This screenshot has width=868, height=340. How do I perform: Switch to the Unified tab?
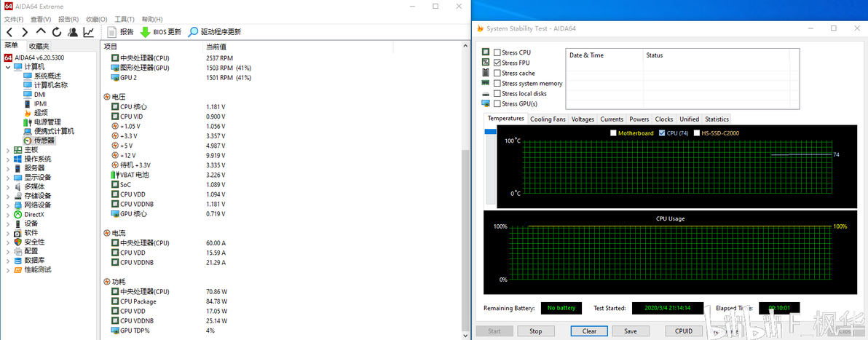pyautogui.click(x=689, y=119)
